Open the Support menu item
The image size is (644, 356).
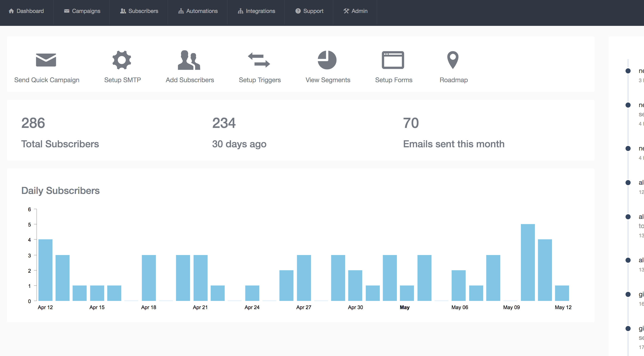[x=309, y=11]
